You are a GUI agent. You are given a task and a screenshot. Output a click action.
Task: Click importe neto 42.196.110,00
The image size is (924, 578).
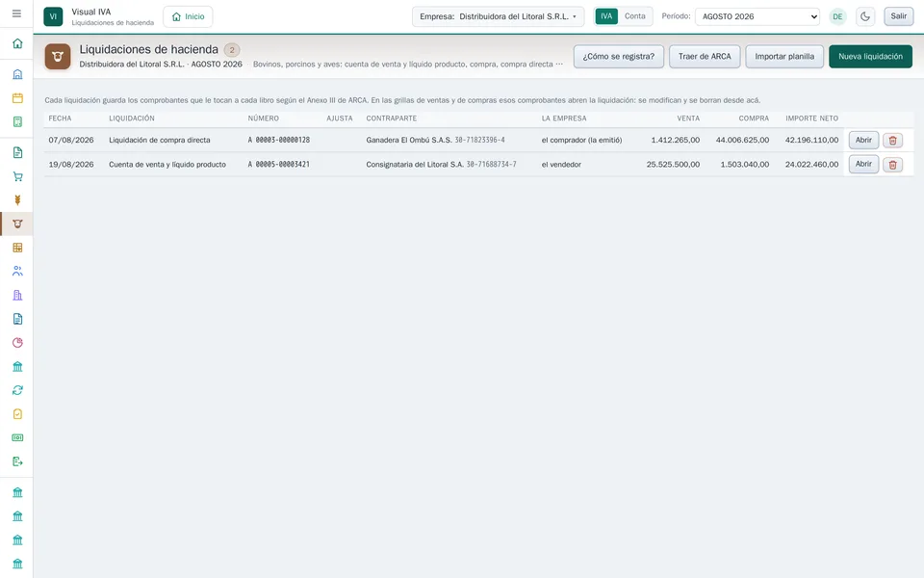click(x=811, y=141)
